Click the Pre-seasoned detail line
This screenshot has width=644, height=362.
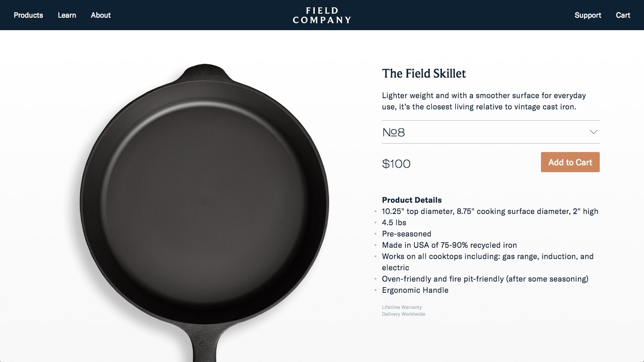[407, 234]
